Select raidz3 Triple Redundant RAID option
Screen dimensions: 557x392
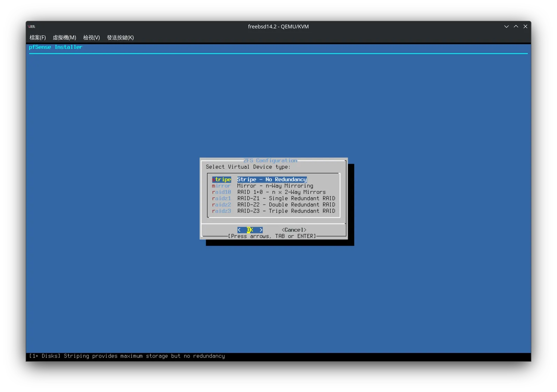[x=274, y=211]
